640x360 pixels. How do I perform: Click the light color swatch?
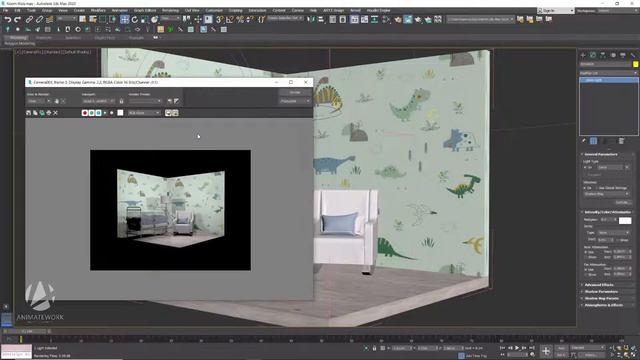pos(625,220)
